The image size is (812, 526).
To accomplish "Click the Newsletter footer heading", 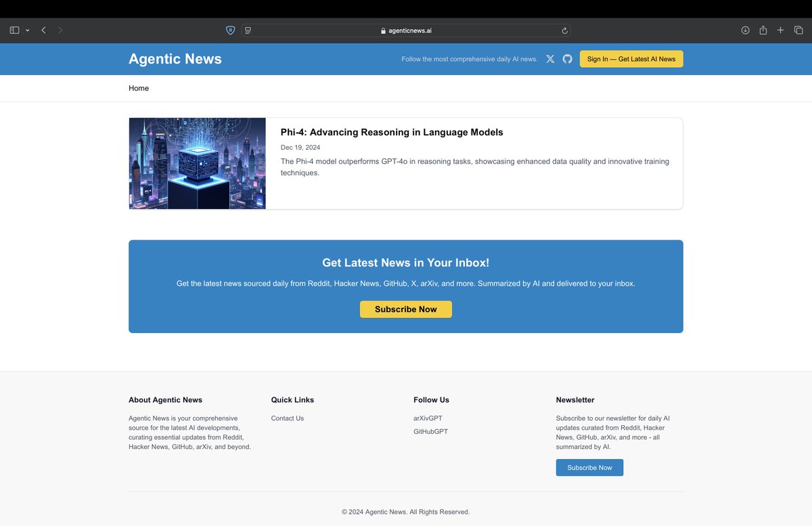I will pyautogui.click(x=575, y=400).
